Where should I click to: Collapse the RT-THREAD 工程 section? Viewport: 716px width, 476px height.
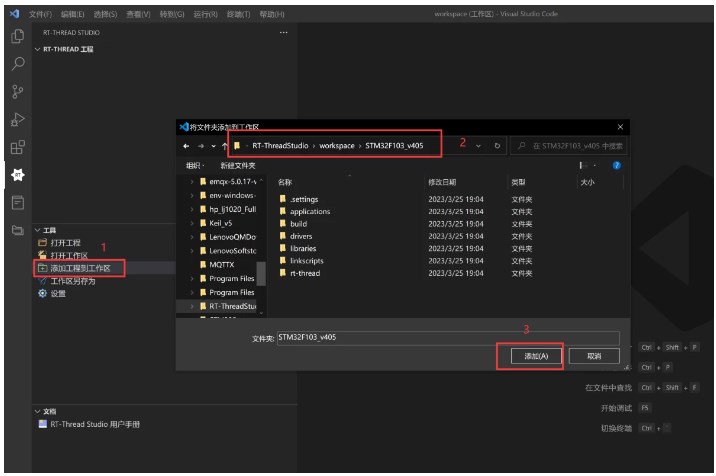[37, 49]
